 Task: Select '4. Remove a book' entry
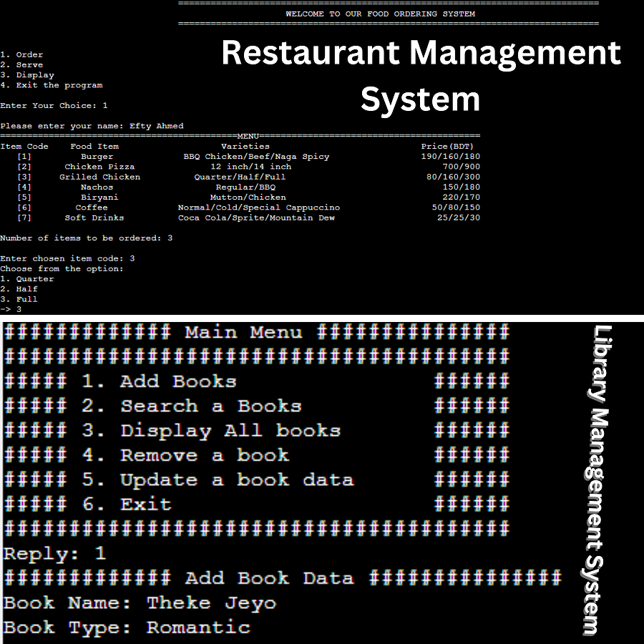[185, 455]
